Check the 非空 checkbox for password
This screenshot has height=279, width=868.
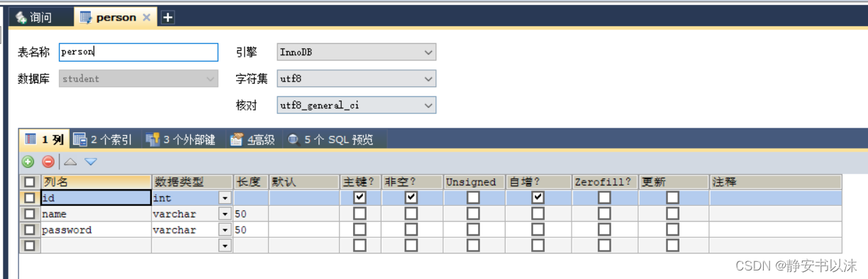tap(411, 229)
